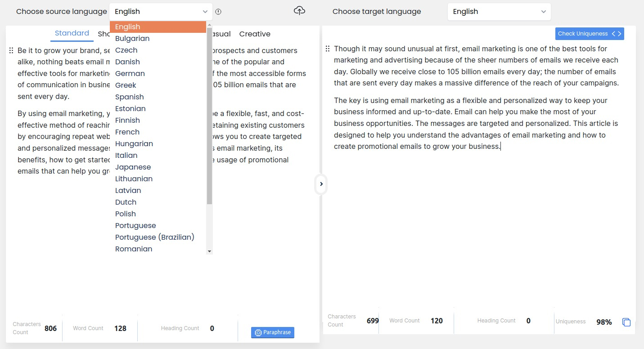Click the output word count 120

tap(437, 321)
